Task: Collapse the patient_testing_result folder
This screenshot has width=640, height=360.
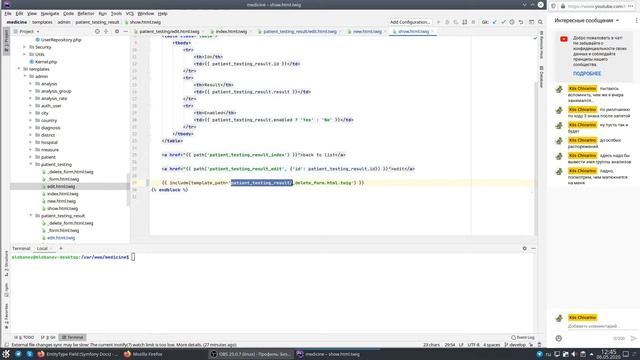Action: (31, 216)
